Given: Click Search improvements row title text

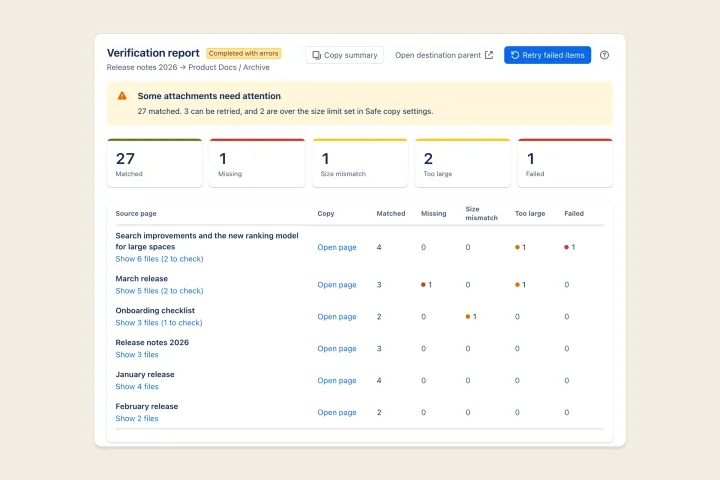Looking at the screenshot, I should click(207, 241).
